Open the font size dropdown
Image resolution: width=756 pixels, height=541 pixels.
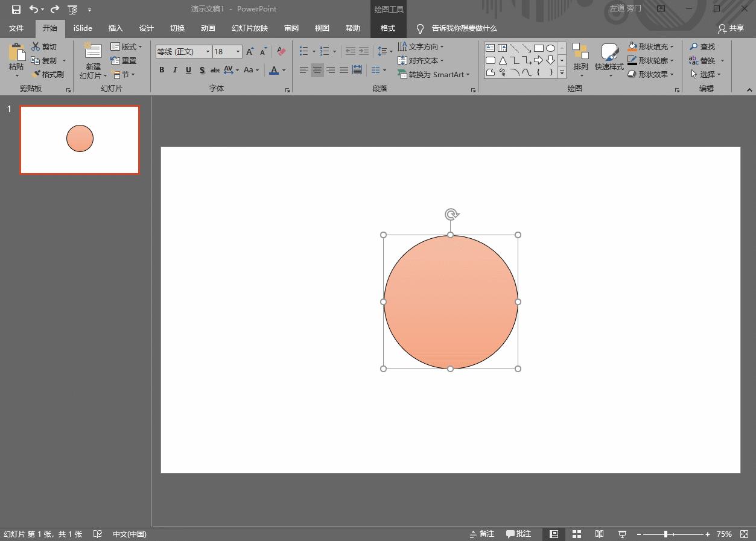[238, 52]
